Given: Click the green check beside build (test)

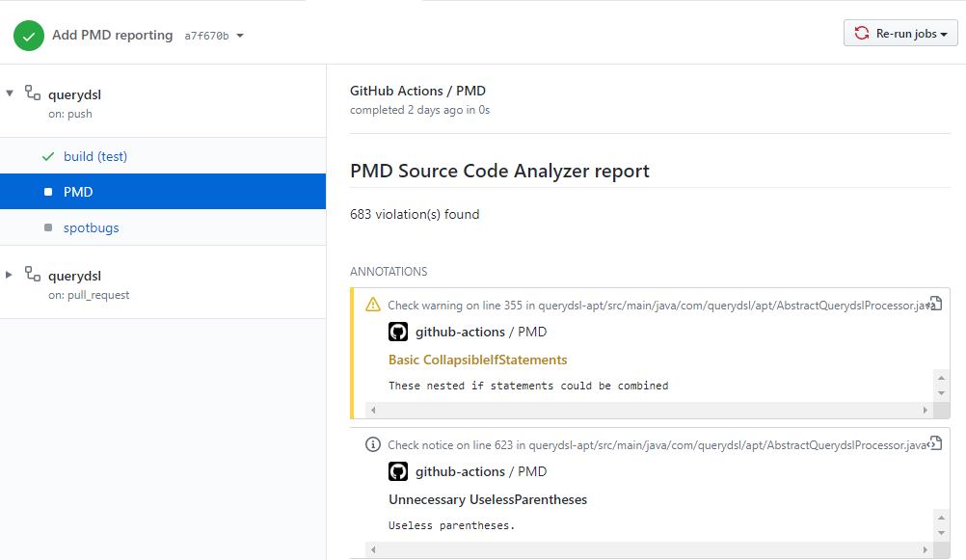Looking at the screenshot, I should tap(48, 156).
